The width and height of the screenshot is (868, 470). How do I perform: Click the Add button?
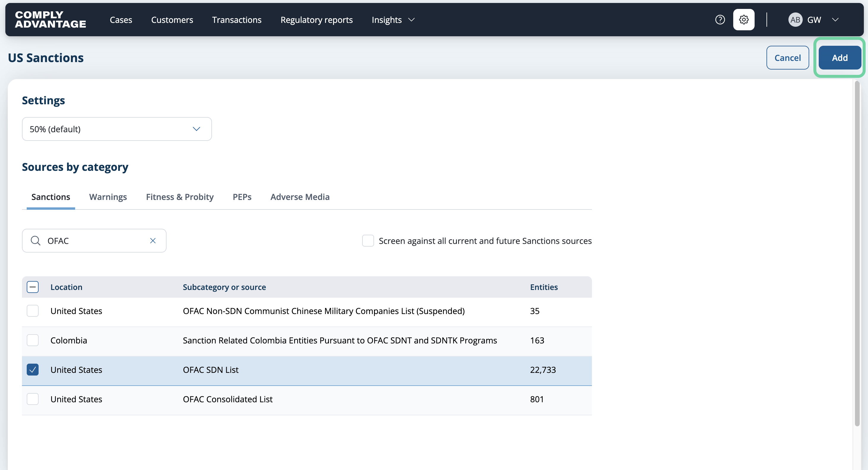tap(840, 58)
